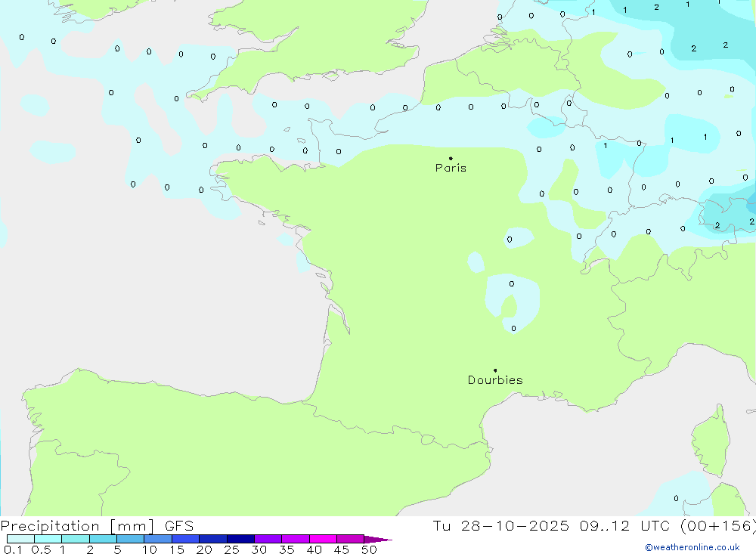This screenshot has height=554, width=756.
Task: Click the Dourbies location label
Action: 495,380
